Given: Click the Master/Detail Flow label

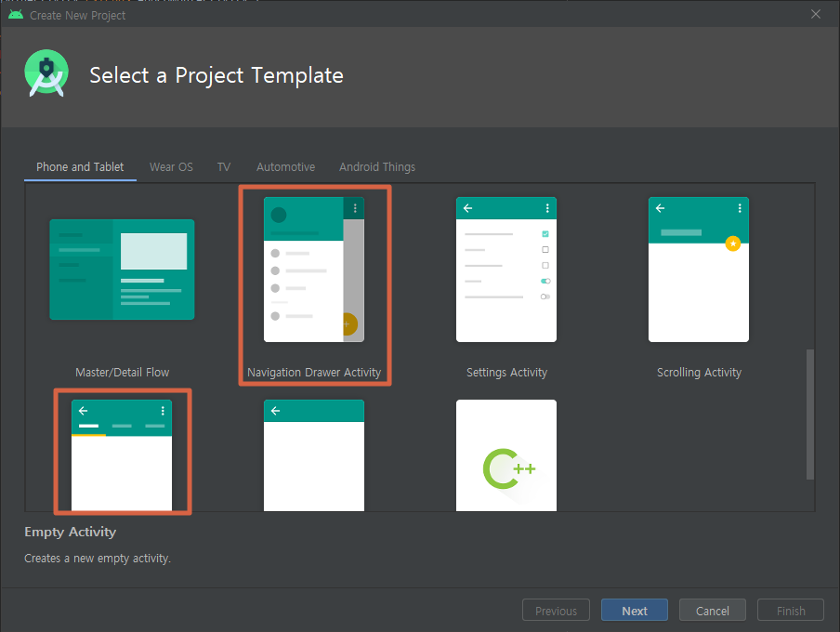Looking at the screenshot, I should (x=122, y=372).
